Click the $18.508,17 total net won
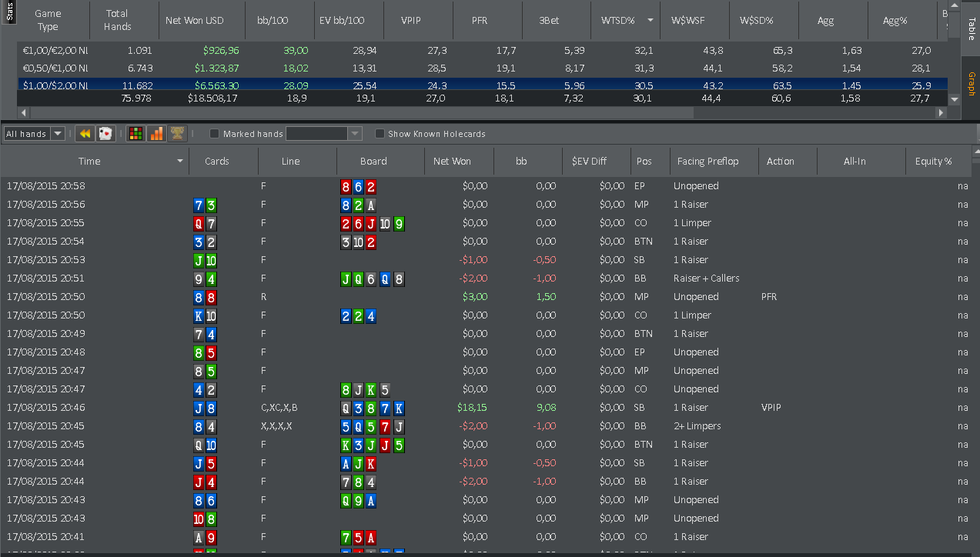This screenshot has height=557, width=980. (212, 98)
